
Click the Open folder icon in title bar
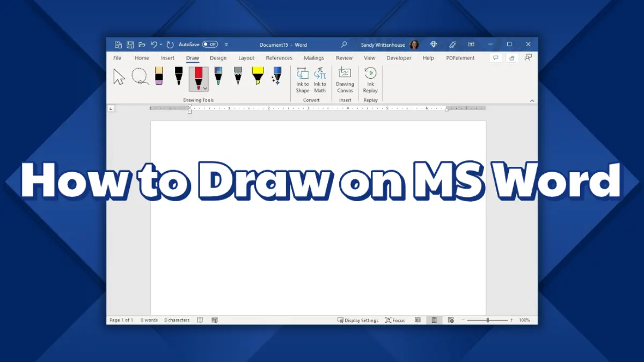tap(142, 45)
